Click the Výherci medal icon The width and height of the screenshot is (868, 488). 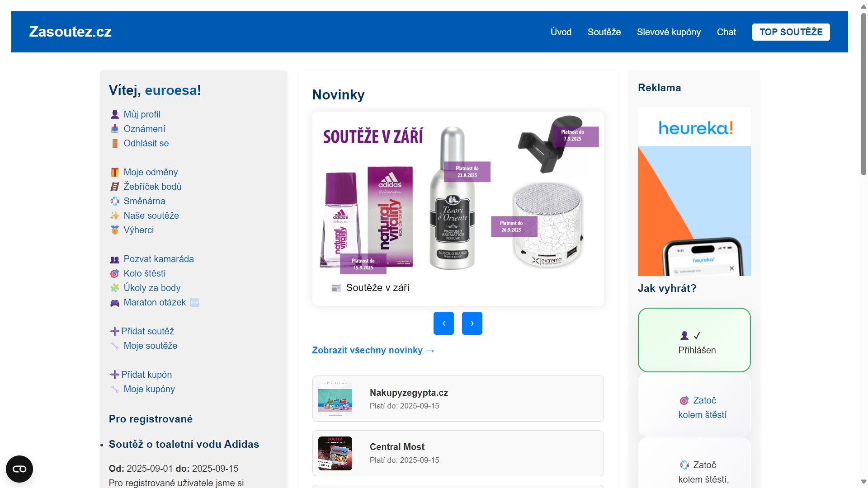tap(115, 230)
